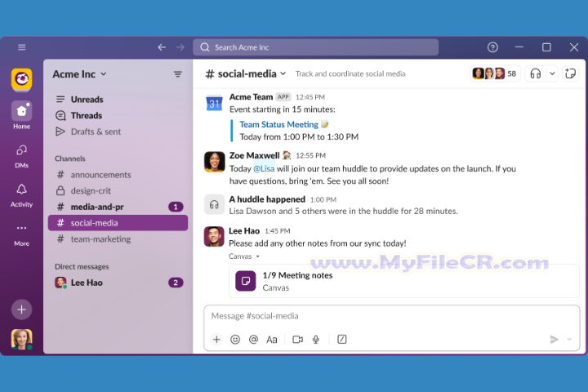The image size is (588, 392).
Task: Click the purple canvas file icon
Action: pos(246,281)
